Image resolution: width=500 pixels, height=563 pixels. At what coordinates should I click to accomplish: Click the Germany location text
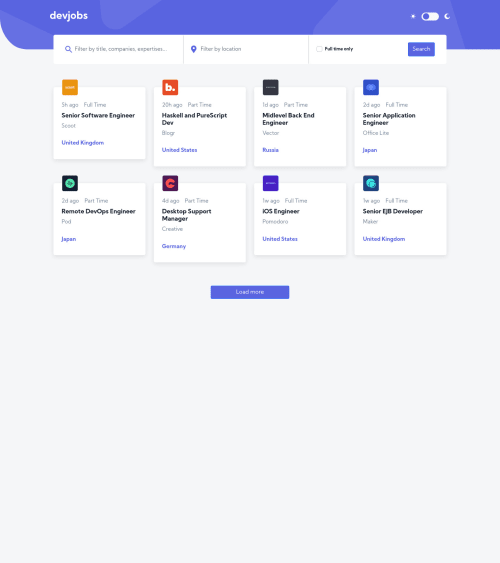(x=174, y=246)
